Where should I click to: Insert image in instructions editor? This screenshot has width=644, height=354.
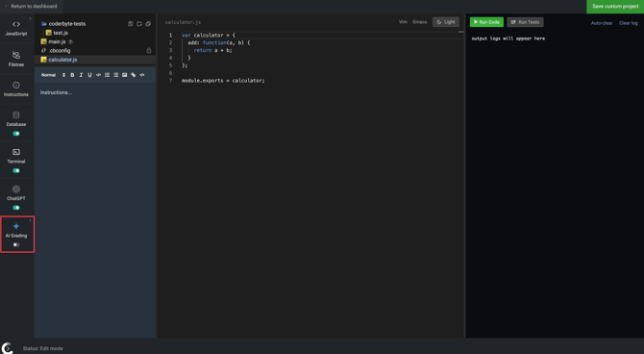[124, 75]
